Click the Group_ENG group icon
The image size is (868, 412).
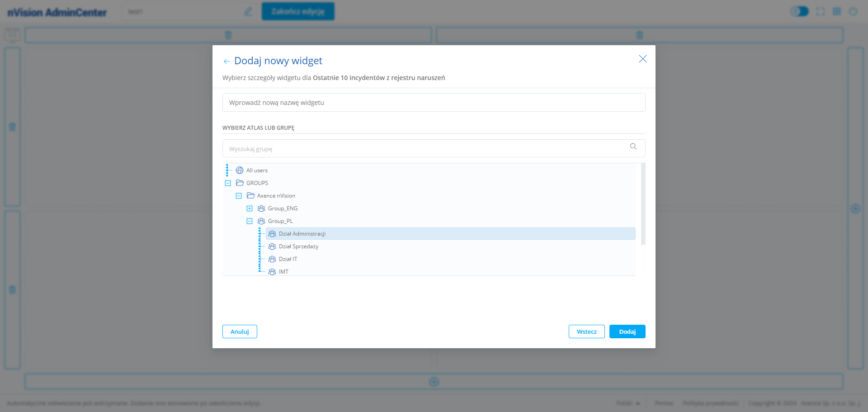click(261, 208)
